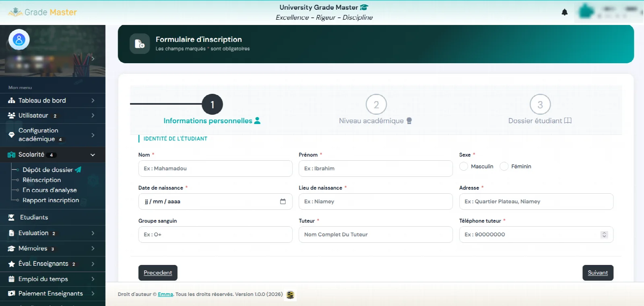Click the Tableau de bord sitemap icon
Viewport: 644px width, 306px height.
pyautogui.click(x=12, y=101)
